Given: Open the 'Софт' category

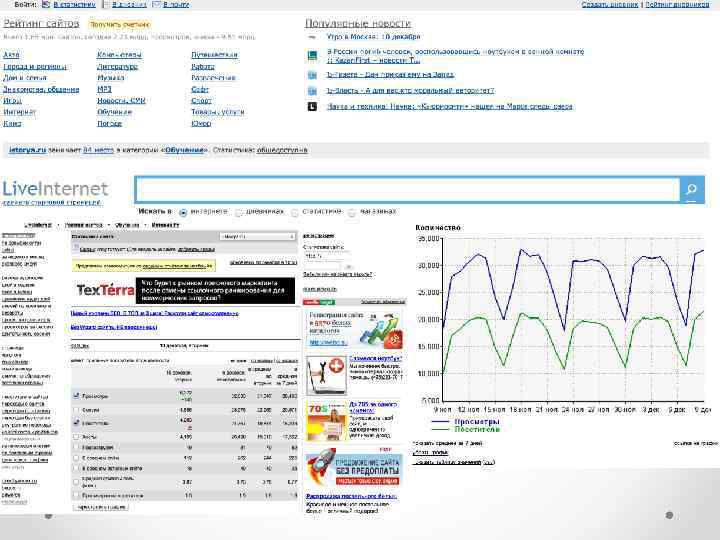Looking at the screenshot, I should click(200, 89).
